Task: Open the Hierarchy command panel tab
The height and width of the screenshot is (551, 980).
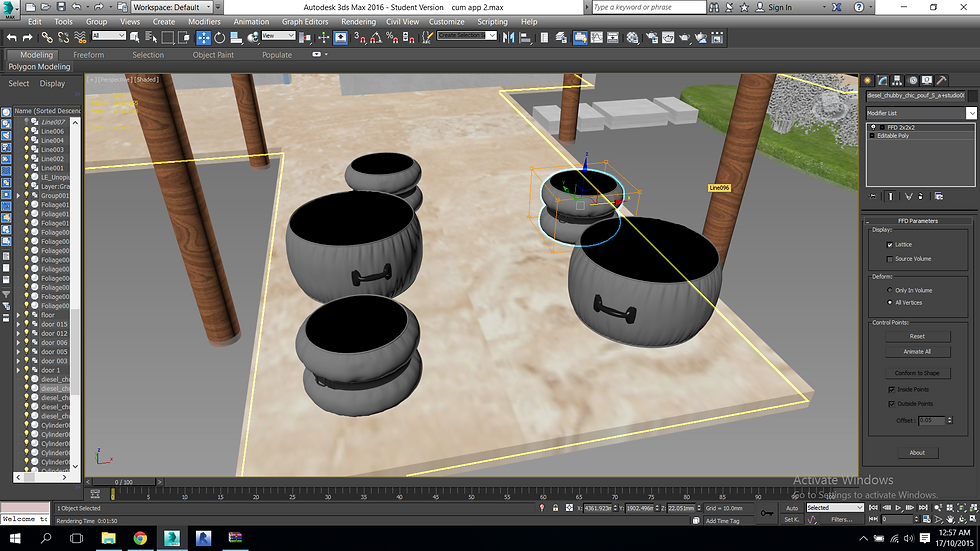Action: [897, 81]
